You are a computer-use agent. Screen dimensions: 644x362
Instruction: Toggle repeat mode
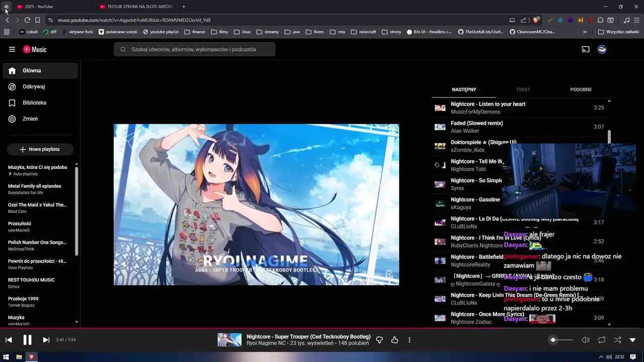point(602,340)
